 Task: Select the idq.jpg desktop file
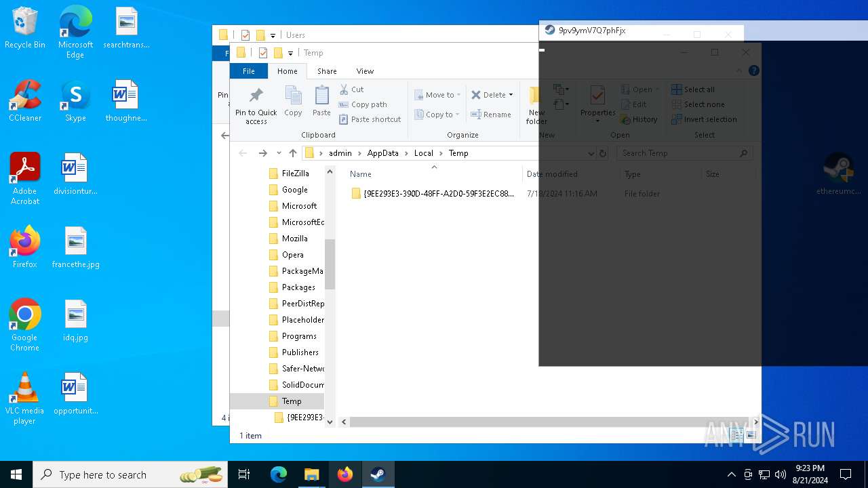[75, 320]
